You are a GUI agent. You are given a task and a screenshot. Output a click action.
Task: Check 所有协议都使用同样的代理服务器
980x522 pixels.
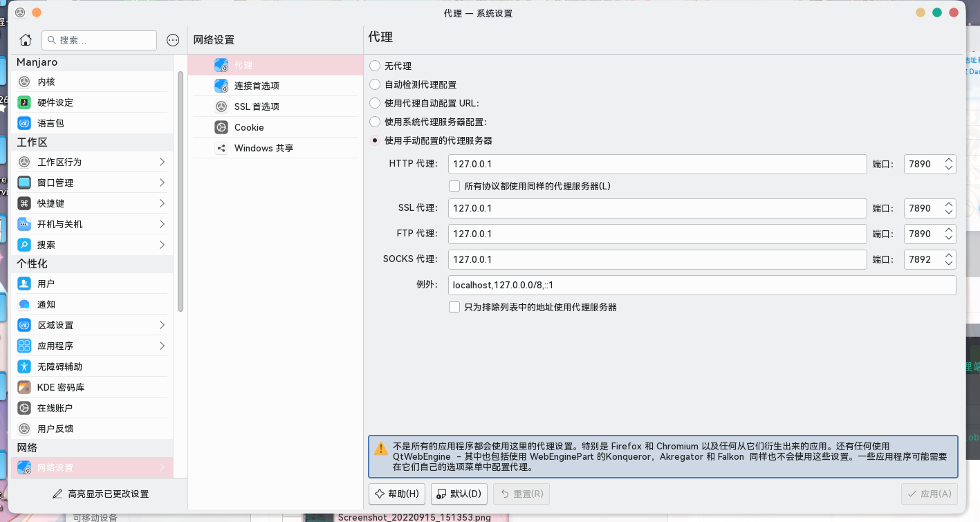click(454, 186)
